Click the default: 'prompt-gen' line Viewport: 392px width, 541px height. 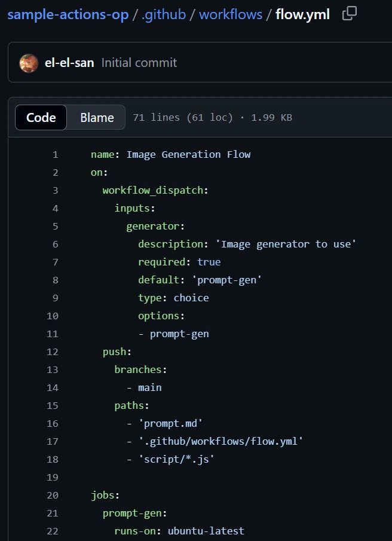(200, 280)
